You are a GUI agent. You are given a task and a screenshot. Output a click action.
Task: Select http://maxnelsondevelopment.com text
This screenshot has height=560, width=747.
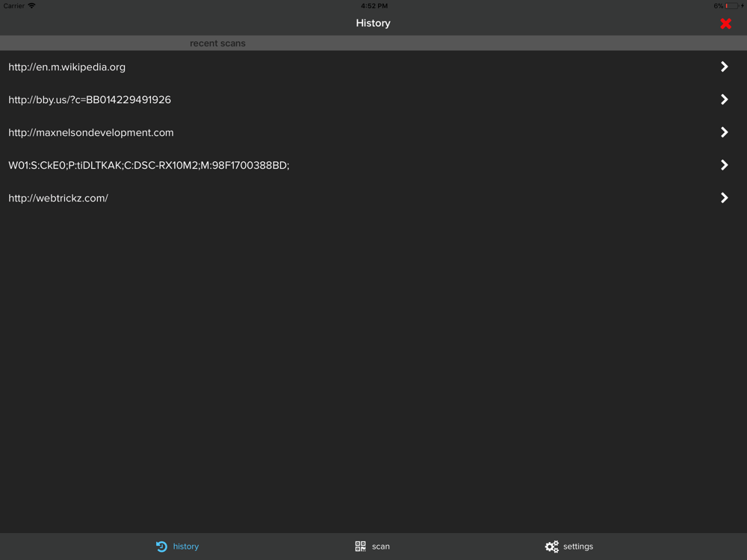[91, 133]
